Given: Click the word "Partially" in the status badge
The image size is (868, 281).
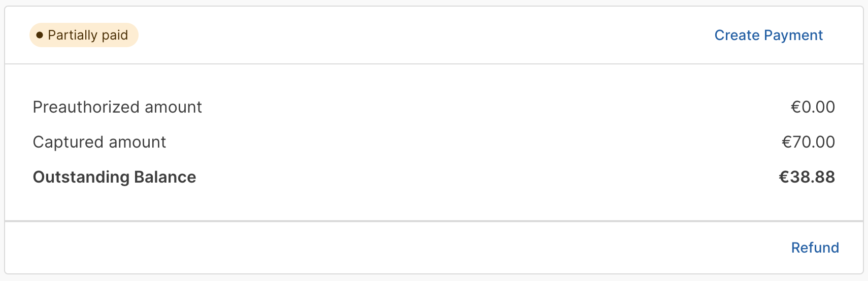Looking at the screenshot, I should (73, 35).
